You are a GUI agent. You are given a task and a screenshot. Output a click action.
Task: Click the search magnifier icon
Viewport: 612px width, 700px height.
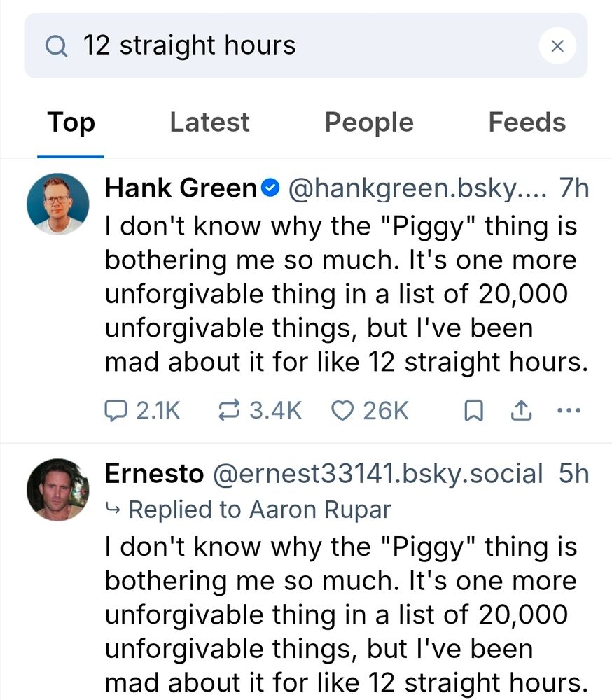click(x=55, y=46)
